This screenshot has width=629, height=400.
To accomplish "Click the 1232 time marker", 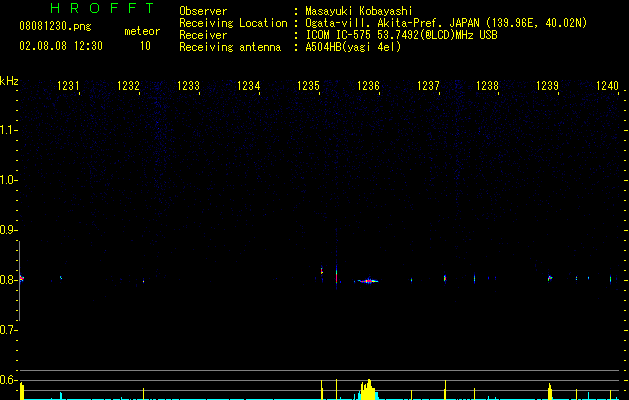I will click(x=128, y=85).
